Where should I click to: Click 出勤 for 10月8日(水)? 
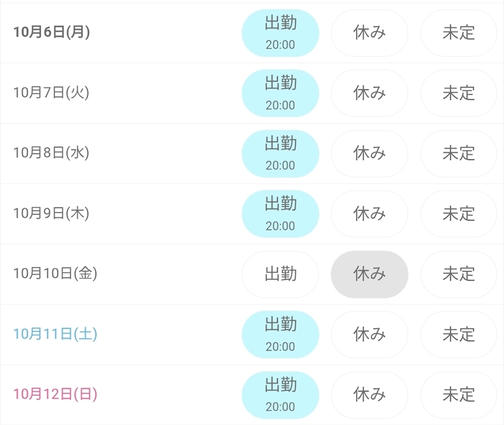[280, 153]
